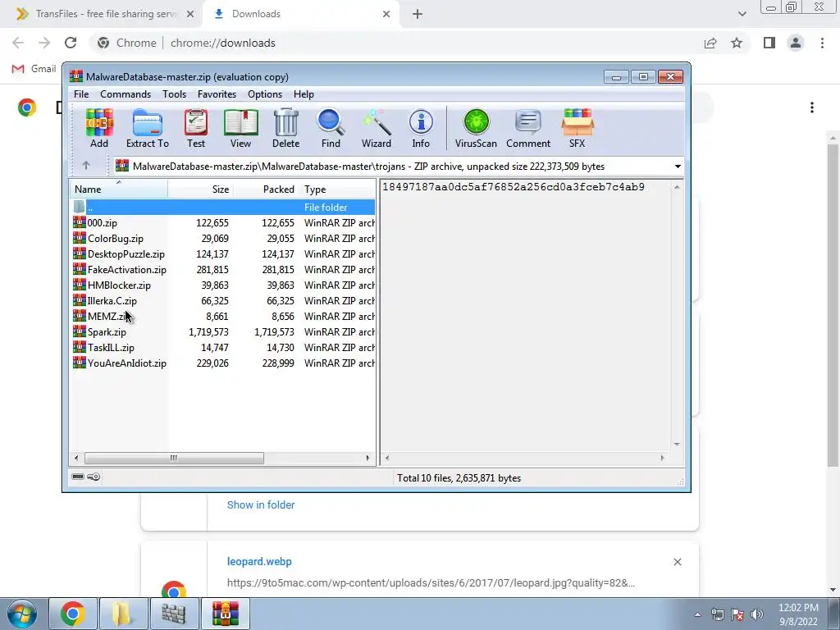Viewport: 840px width, 630px height.
Task: Click the Find magnifier icon
Action: tap(331, 129)
